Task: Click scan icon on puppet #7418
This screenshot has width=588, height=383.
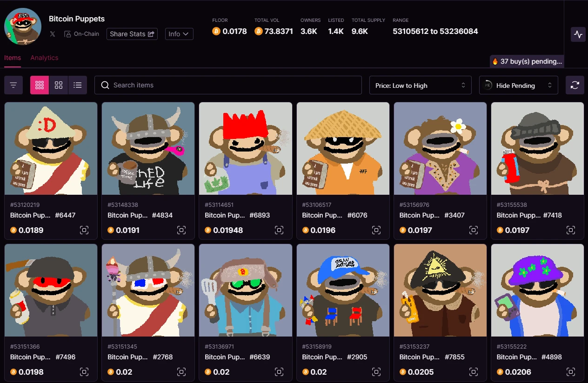Action: coord(571,230)
